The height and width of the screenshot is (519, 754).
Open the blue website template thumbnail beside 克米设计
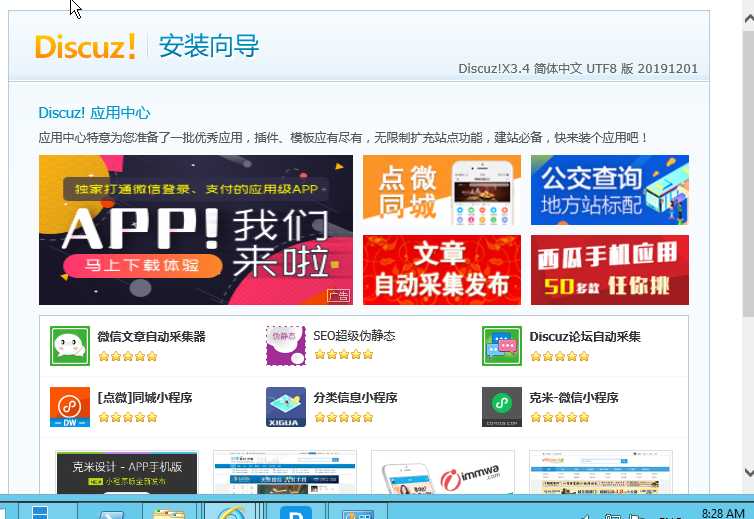click(285, 473)
